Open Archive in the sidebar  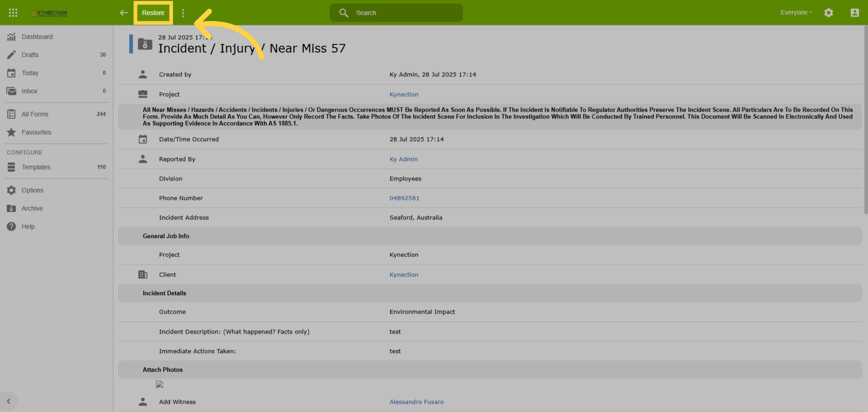pyautogui.click(x=56, y=208)
